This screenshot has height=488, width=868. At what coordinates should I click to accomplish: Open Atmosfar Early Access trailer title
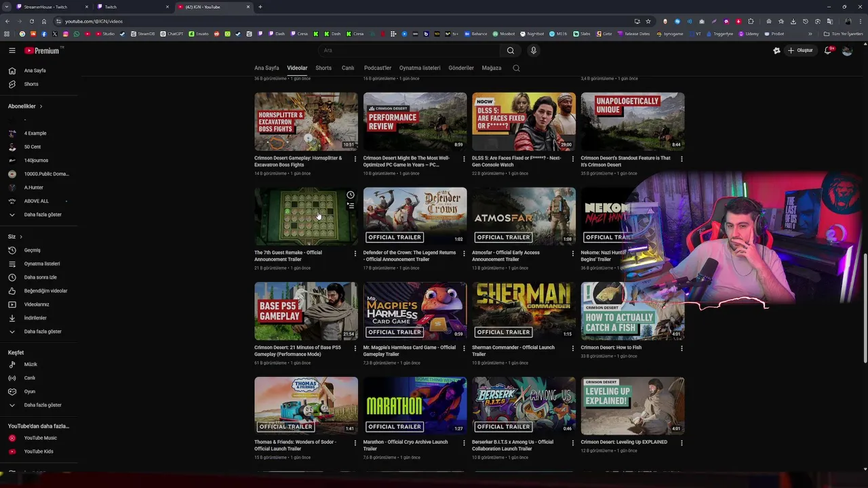506,256
